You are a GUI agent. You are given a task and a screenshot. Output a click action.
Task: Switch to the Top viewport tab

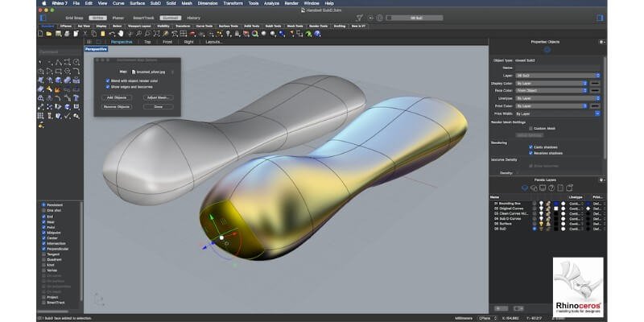(x=147, y=42)
